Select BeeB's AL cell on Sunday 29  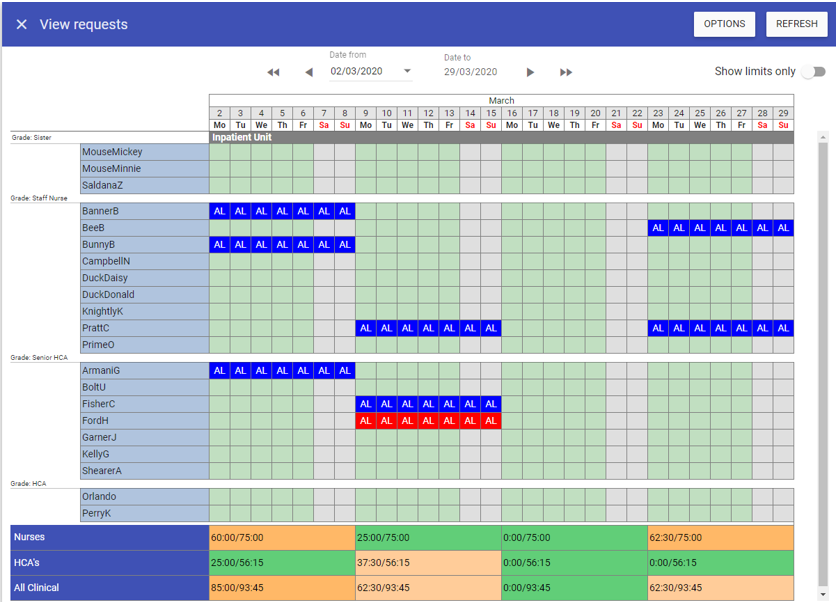783,228
